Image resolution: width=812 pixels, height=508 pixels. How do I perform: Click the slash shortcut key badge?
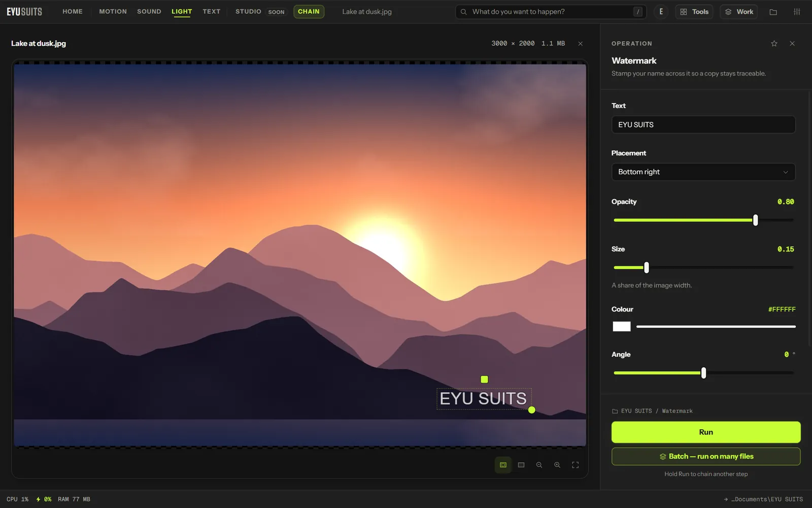(637, 12)
